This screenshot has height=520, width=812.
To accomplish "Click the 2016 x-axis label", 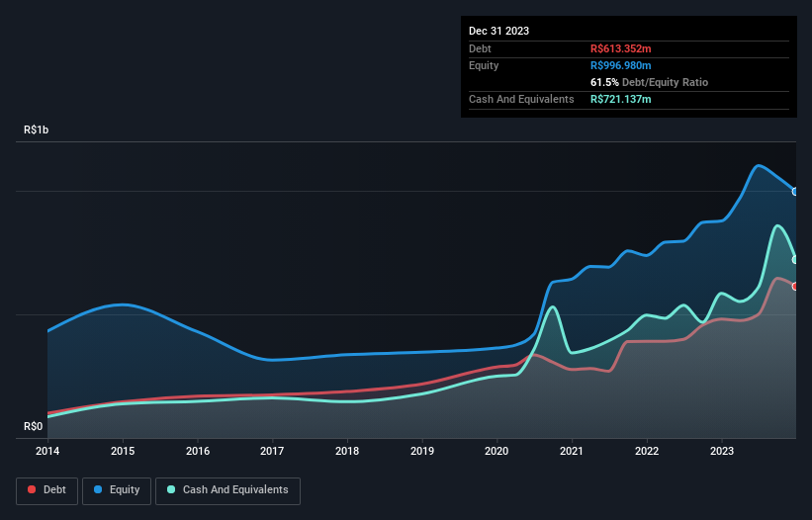I will click(x=198, y=451).
